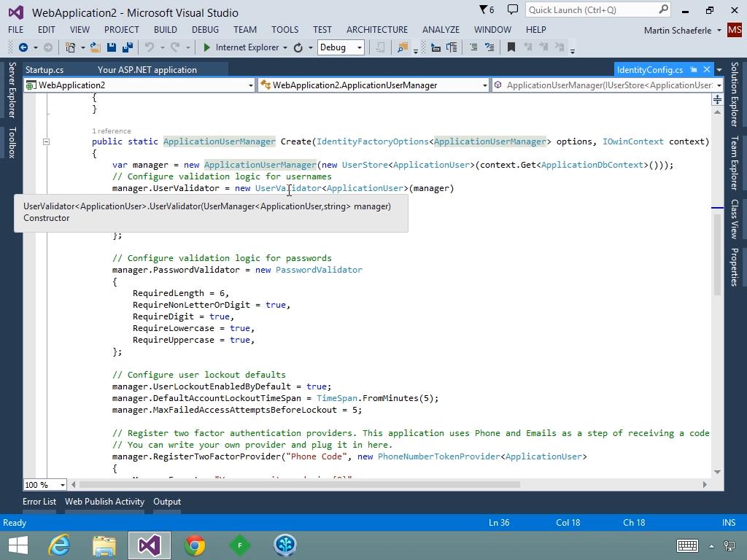The width and height of the screenshot is (747, 560).
Task: Open File Explorer from the taskbar
Action: [104, 545]
